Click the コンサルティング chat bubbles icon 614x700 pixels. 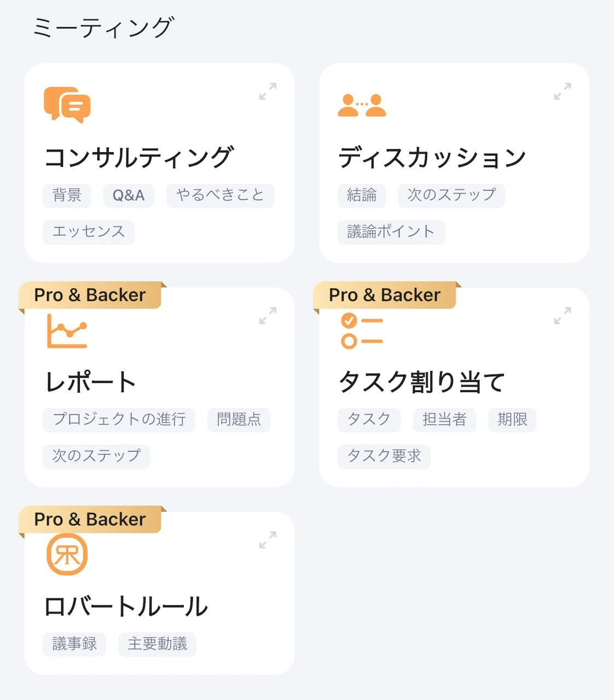coord(67,104)
